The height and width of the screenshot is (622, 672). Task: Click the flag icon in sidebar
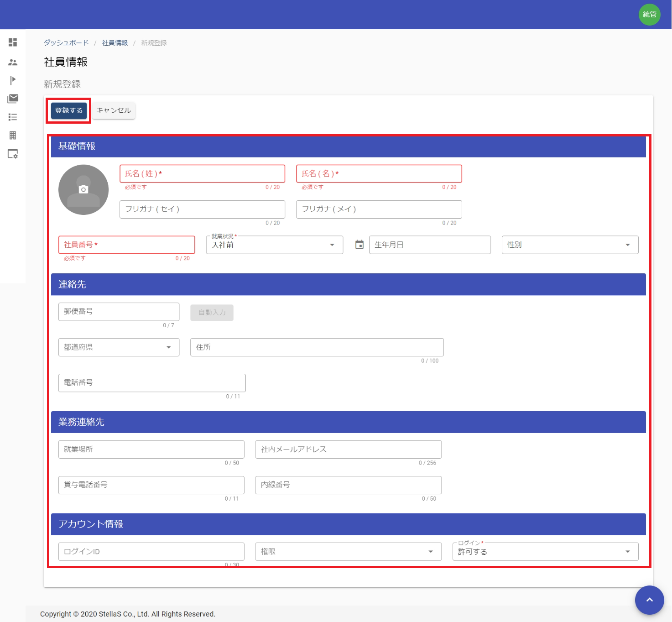(13, 80)
